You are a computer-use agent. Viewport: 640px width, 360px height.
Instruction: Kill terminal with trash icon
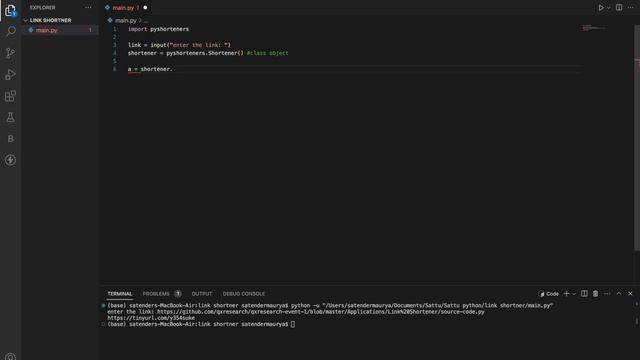[596, 293]
